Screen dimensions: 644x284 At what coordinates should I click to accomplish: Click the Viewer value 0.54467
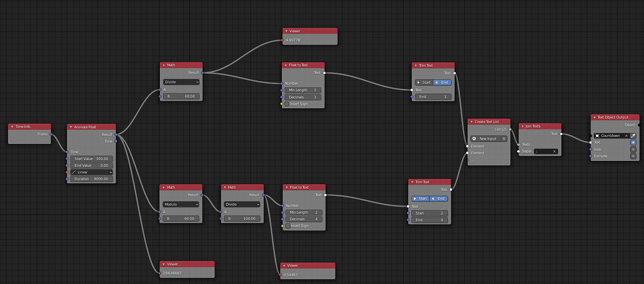tap(291, 275)
